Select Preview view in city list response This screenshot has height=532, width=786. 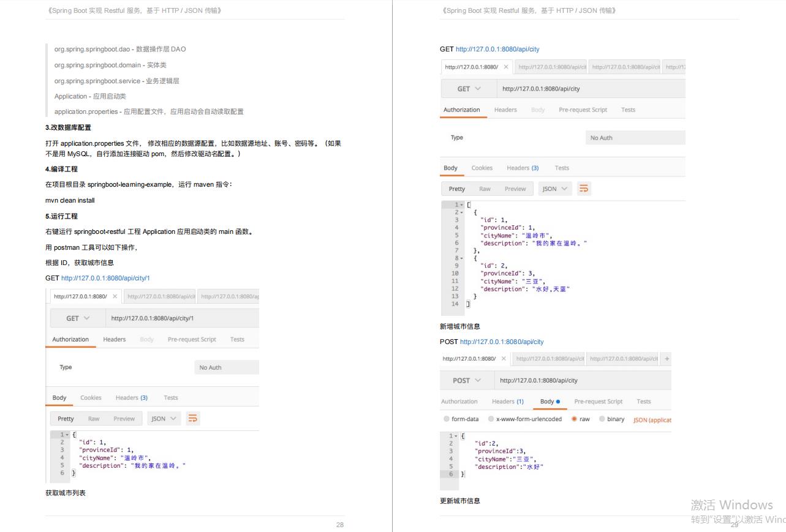click(515, 189)
